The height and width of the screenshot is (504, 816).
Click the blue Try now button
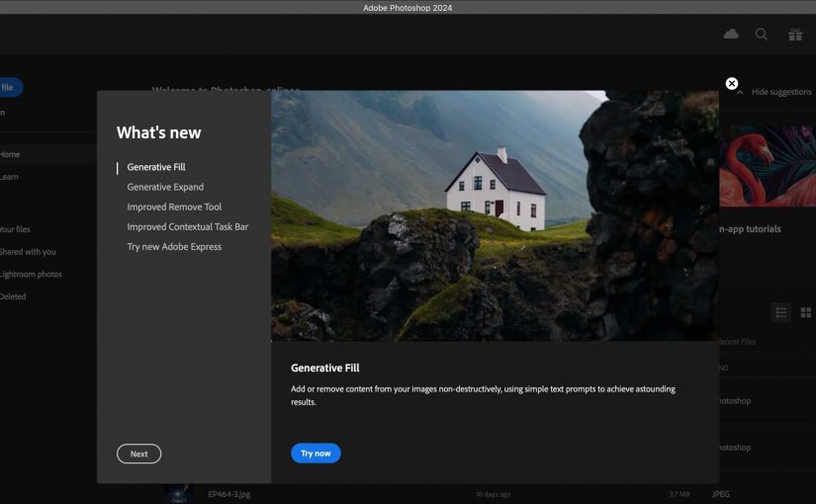[x=316, y=454]
